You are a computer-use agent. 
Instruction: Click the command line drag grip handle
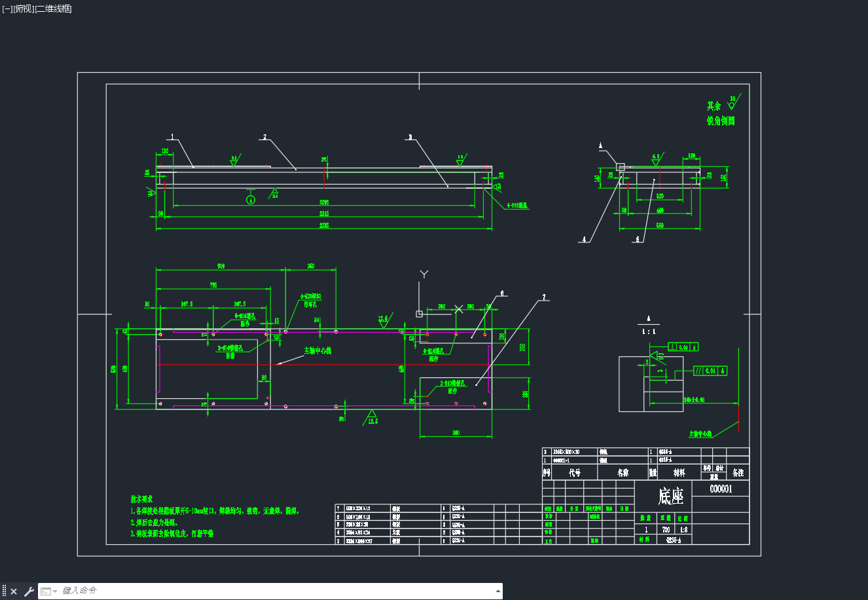click(x=4, y=591)
